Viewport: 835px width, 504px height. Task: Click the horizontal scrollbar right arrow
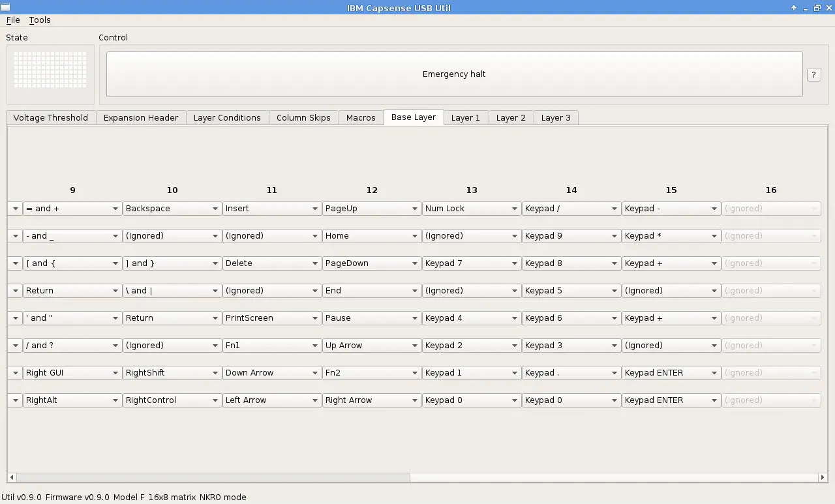(823, 477)
